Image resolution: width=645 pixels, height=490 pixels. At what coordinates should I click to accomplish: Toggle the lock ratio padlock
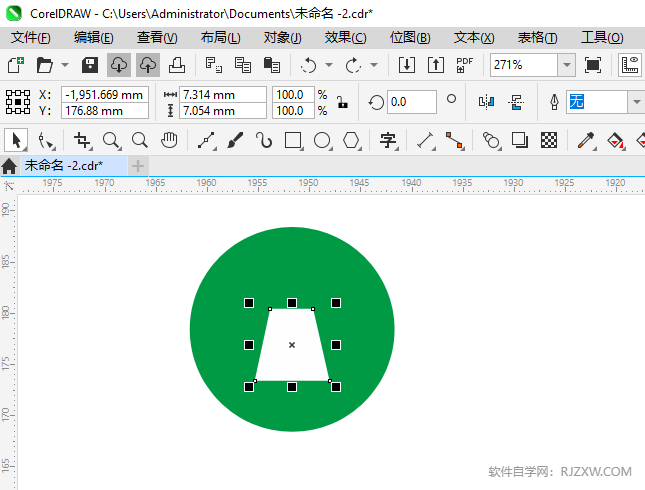click(342, 102)
